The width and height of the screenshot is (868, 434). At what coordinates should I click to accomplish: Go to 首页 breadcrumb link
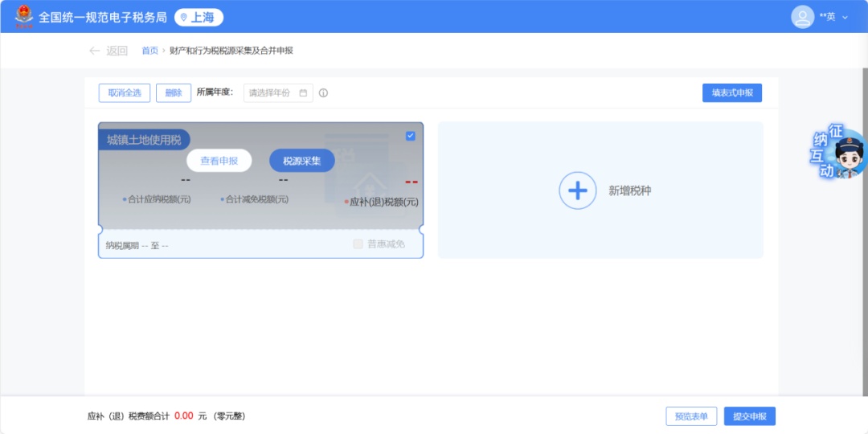[149, 51]
